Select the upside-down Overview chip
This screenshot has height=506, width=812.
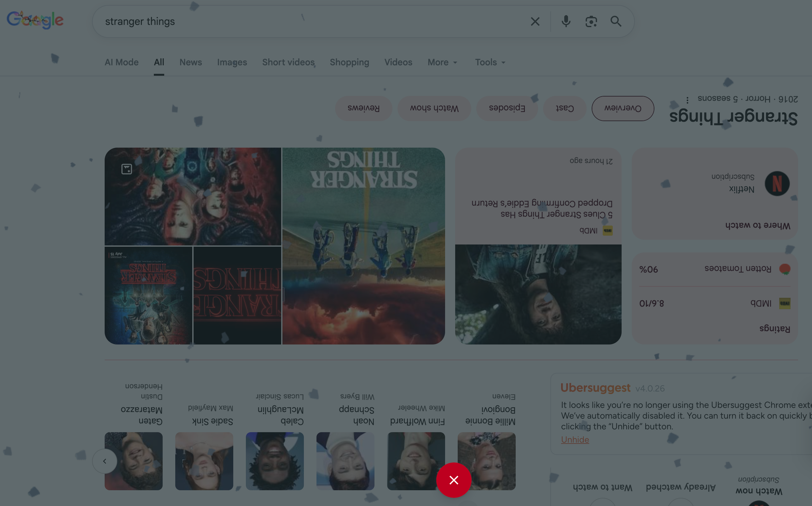[x=623, y=109]
